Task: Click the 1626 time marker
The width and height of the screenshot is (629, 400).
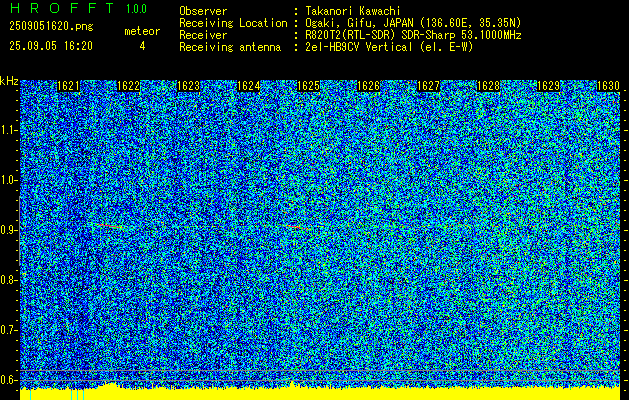Action: coord(368,86)
